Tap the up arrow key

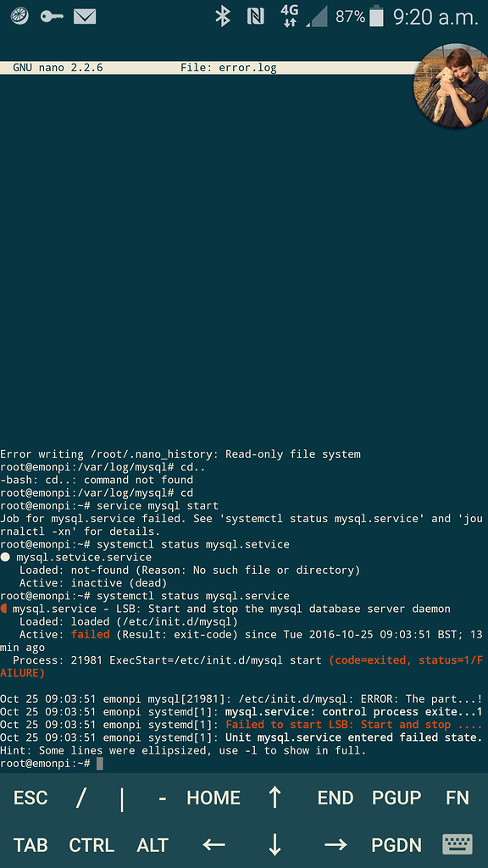(274, 798)
